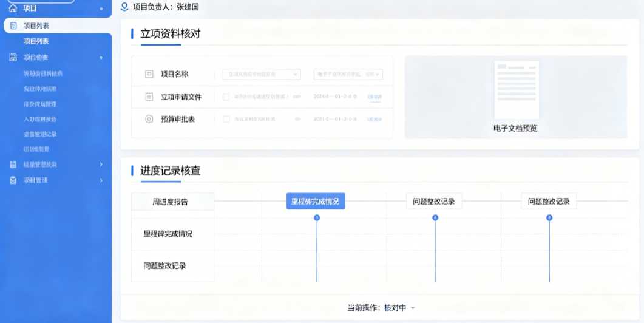The height and width of the screenshot is (323, 644).
Task: Click the home icon beside 项目
Action: tap(13, 8)
